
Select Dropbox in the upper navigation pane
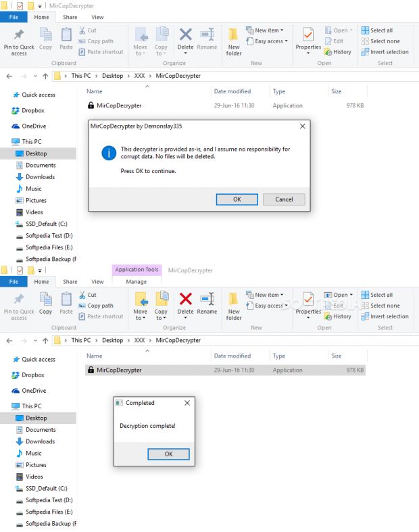click(32, 111)
